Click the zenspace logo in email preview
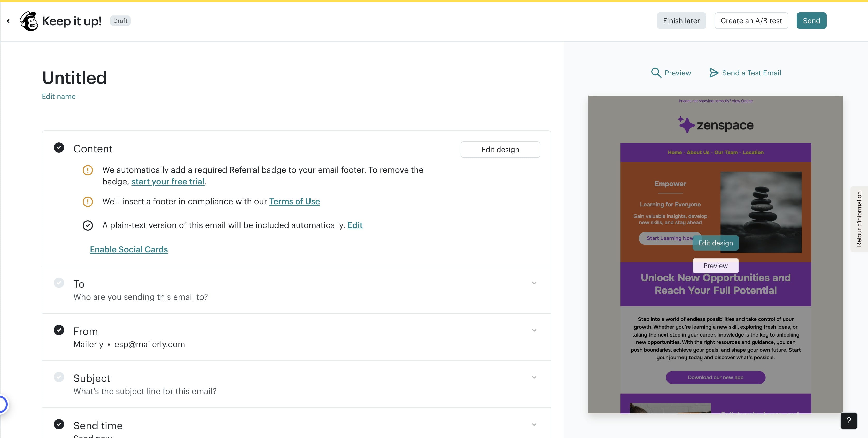 coord(715,125)
